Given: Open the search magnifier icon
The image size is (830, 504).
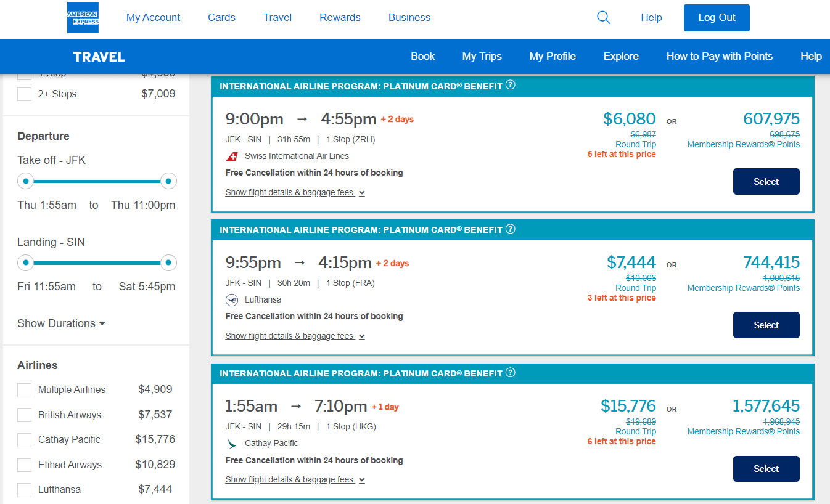Looking at the screenshot, I should coord(604,18).
